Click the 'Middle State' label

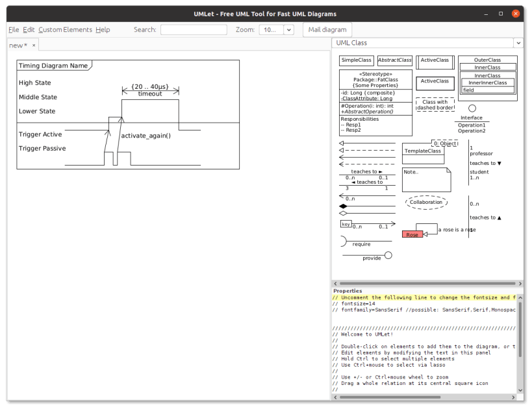point(38,97)
